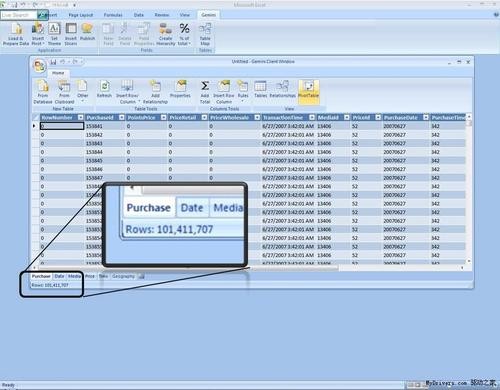Click the Publish icon in Excel ribbon
The height and width of the screenshot is (390, 500).
[87, 32]
